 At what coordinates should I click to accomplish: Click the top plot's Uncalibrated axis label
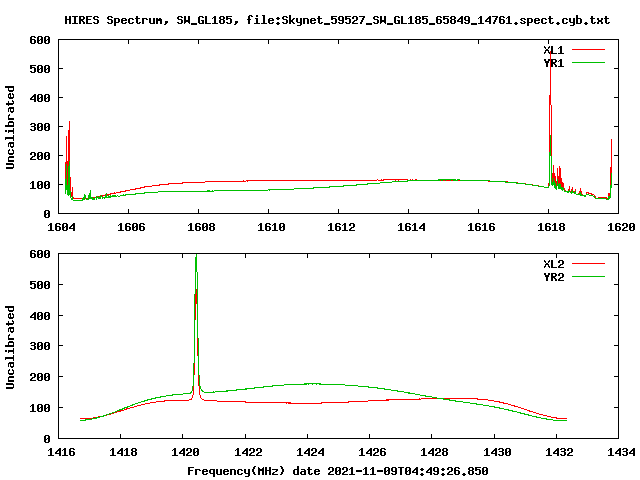(x=10, y=127)
